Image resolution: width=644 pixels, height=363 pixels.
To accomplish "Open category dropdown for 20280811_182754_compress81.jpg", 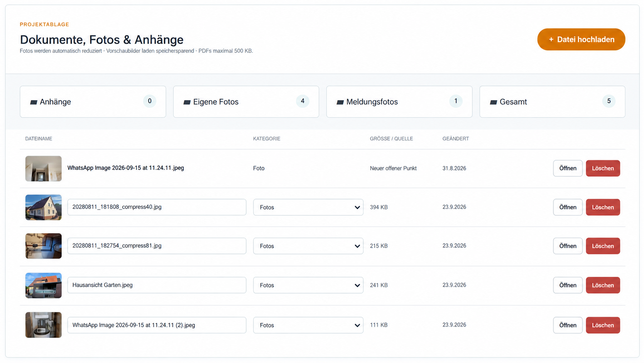I will tap(308, 246).
